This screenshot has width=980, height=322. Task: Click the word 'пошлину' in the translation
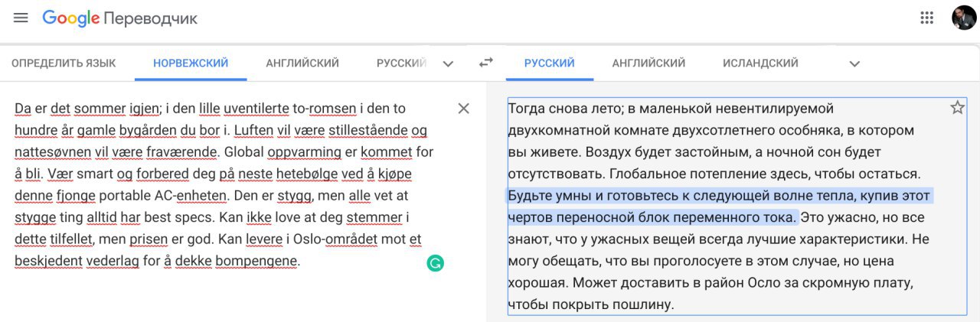tap(645, 305)
